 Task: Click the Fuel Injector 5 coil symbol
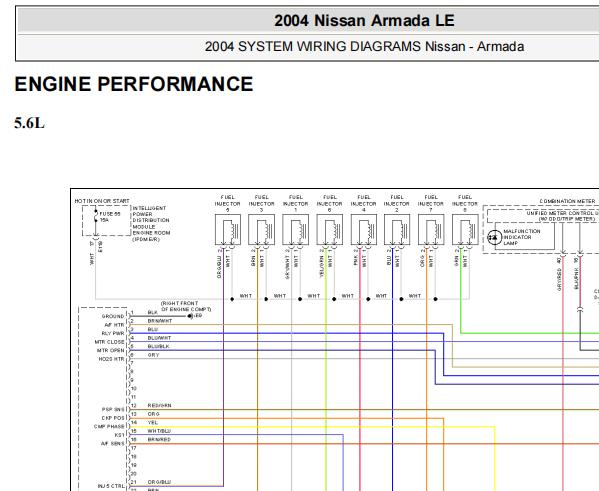[x=228, y=230]
